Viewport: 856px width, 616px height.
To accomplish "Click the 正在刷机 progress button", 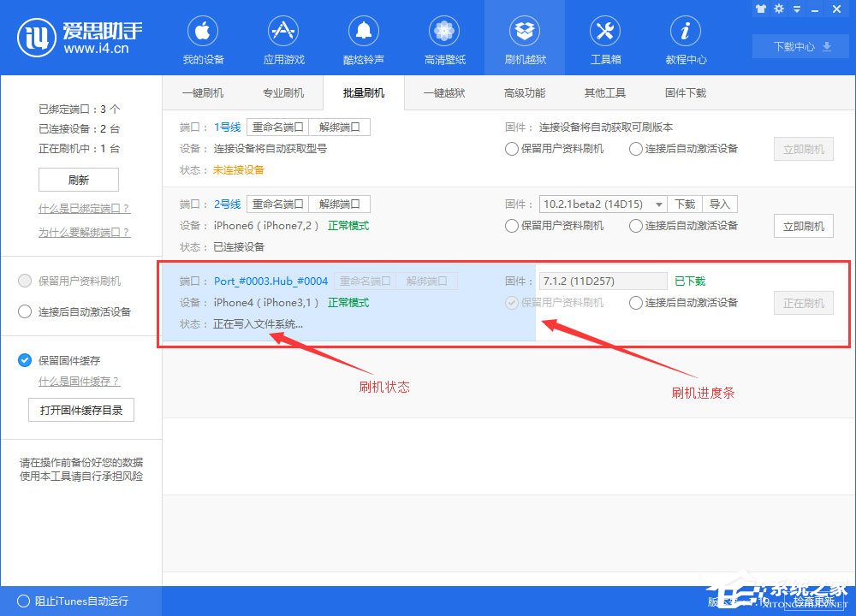I will pos(803,302).
